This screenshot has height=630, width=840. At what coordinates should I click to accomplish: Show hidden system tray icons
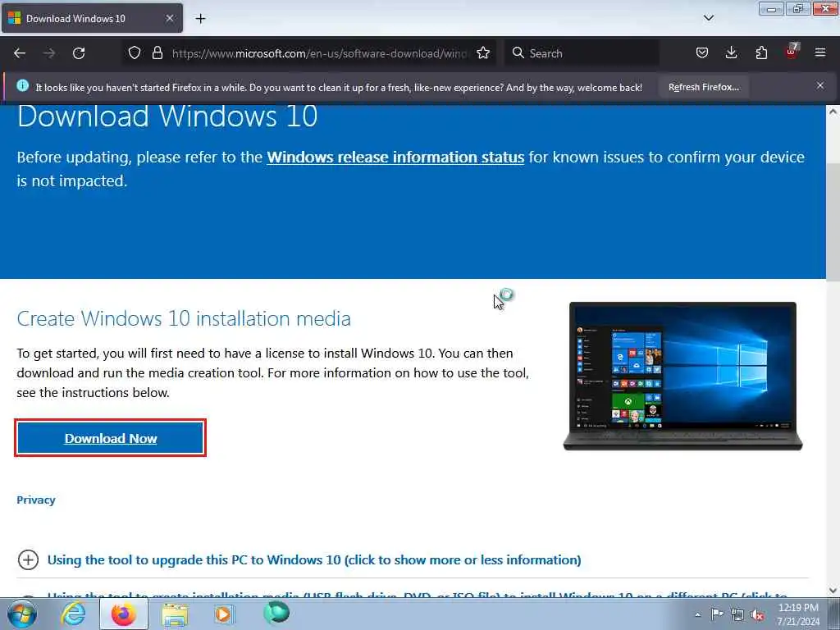[697, 614]
